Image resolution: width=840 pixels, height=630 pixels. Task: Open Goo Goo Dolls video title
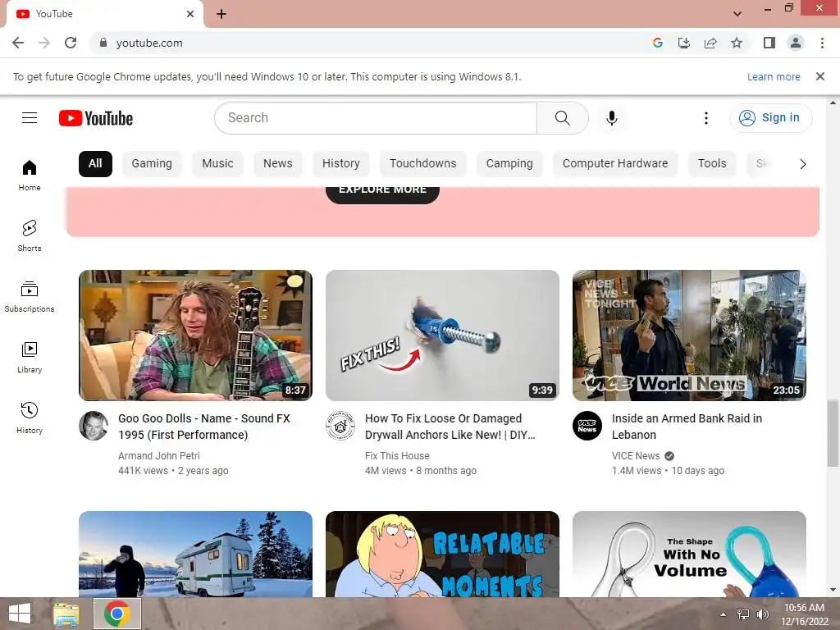(204, 427)
